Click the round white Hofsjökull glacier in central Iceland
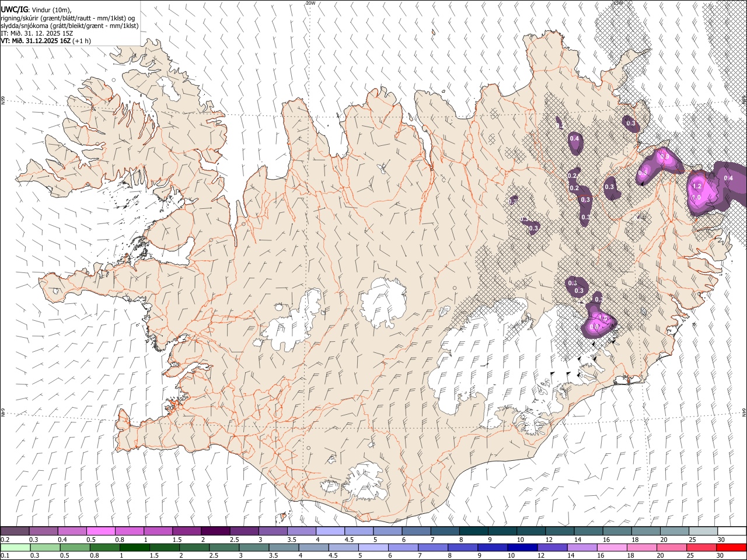This screenshot has width=747, height=560. pos(383,302)
